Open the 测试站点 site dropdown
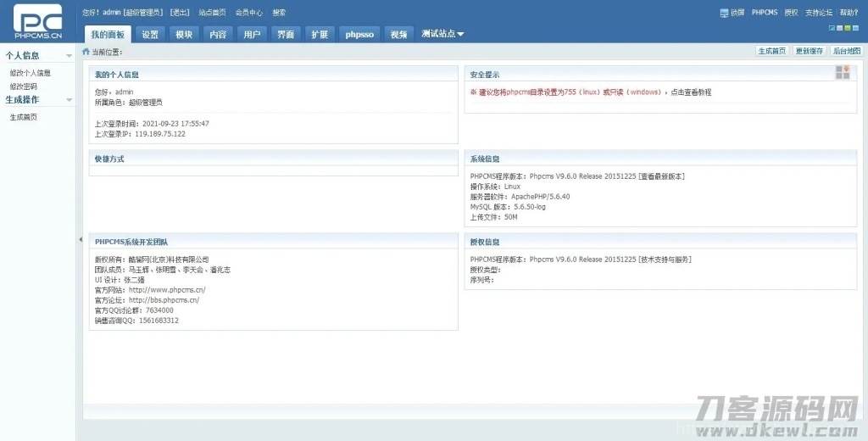Screen dimensions: 868x441 tap(442, 34)
